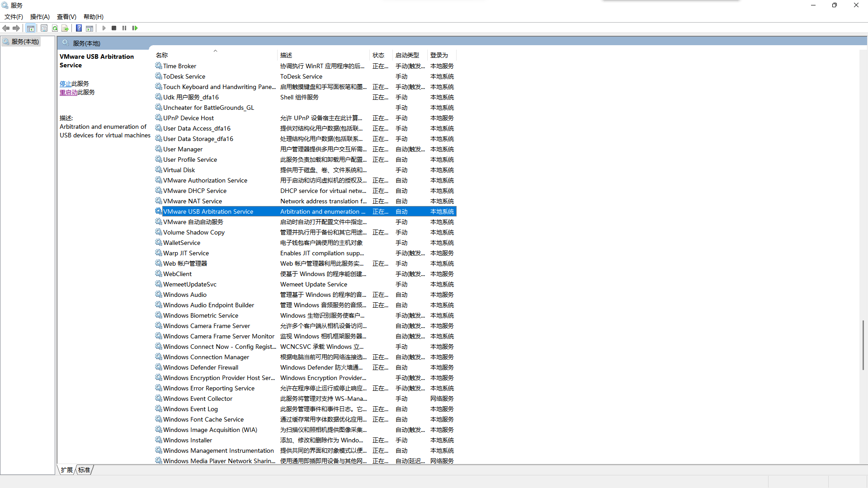Click the Forward arrow in toolbar

pyautogui.click(x=16, y=28)
